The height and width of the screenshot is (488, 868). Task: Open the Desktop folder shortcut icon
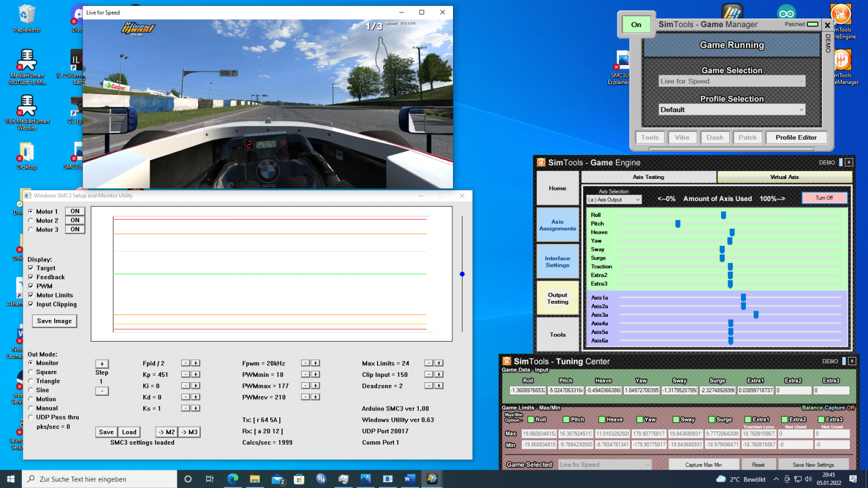[27, 156]
